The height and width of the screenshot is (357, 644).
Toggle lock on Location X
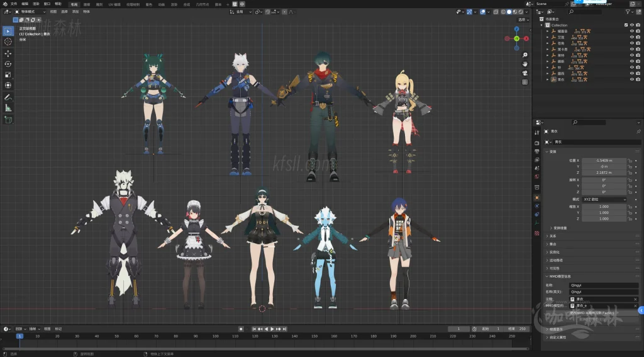click(630, 161)
